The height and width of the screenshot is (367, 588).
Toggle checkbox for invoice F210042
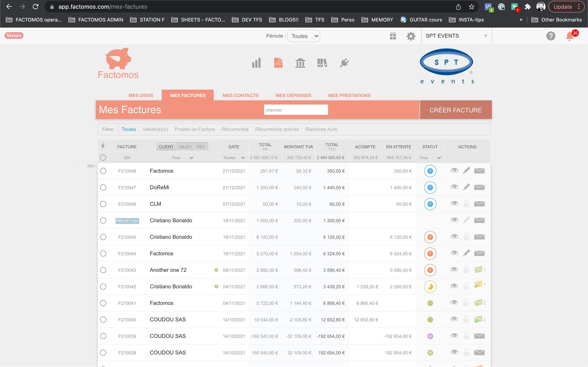click(x=104, y=286)
